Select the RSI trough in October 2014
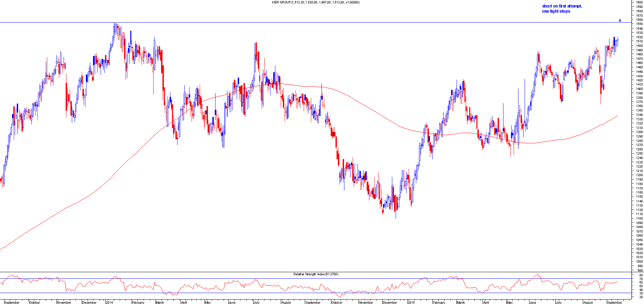This screenshot has height=304, width=644. coord(339,296)
